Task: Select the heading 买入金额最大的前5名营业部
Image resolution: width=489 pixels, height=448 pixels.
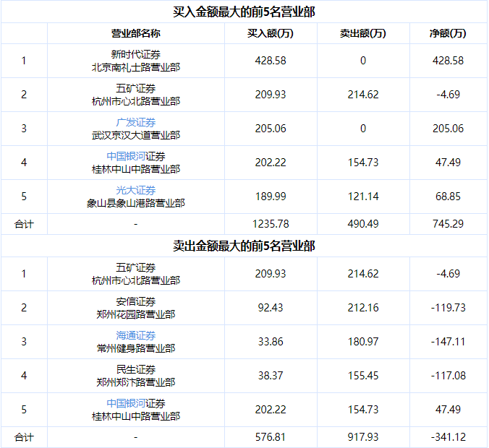Action: (x=244, y=12)
